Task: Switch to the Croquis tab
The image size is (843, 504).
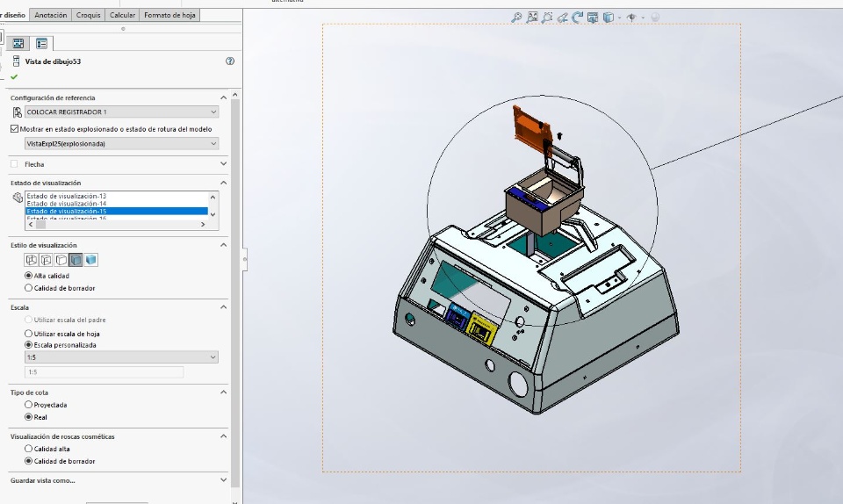Action: (x=88, y=15)
